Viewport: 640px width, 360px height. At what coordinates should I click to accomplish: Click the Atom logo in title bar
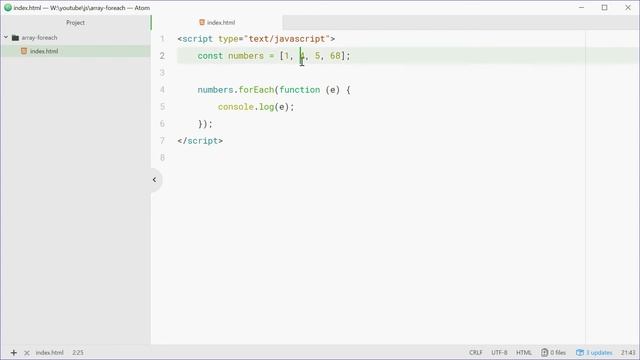7,7
